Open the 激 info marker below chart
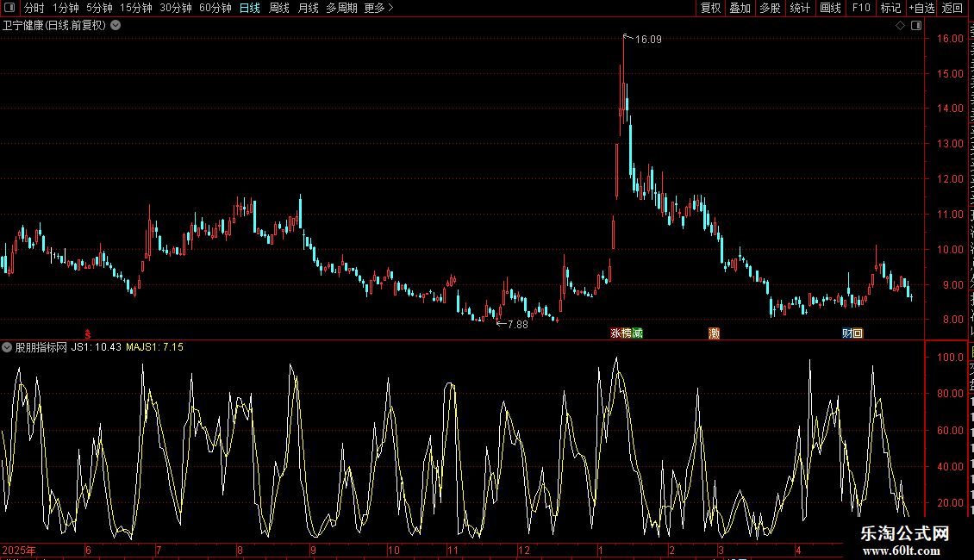This screenshot has height=560, width=974. (715, 333)
